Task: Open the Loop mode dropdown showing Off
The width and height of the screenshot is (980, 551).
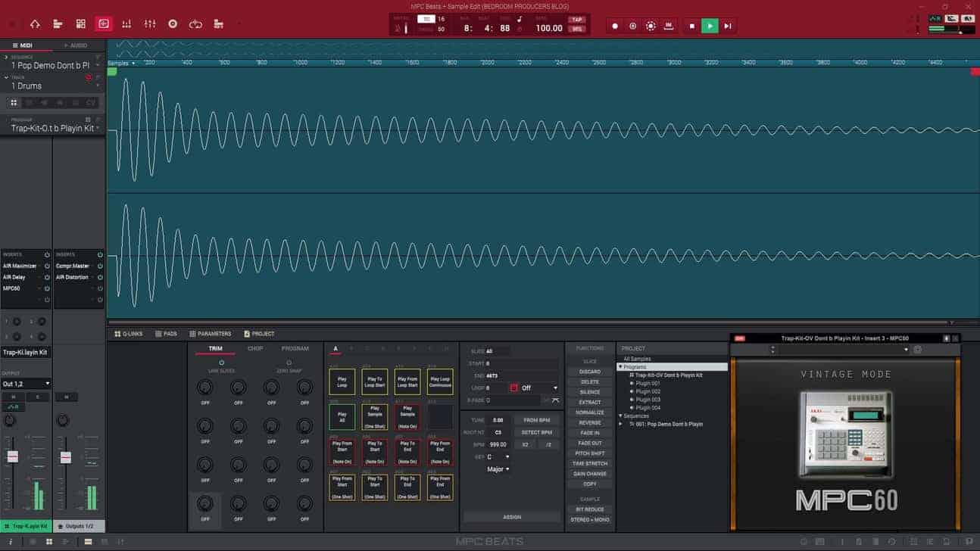Action: tap(538, 388)
